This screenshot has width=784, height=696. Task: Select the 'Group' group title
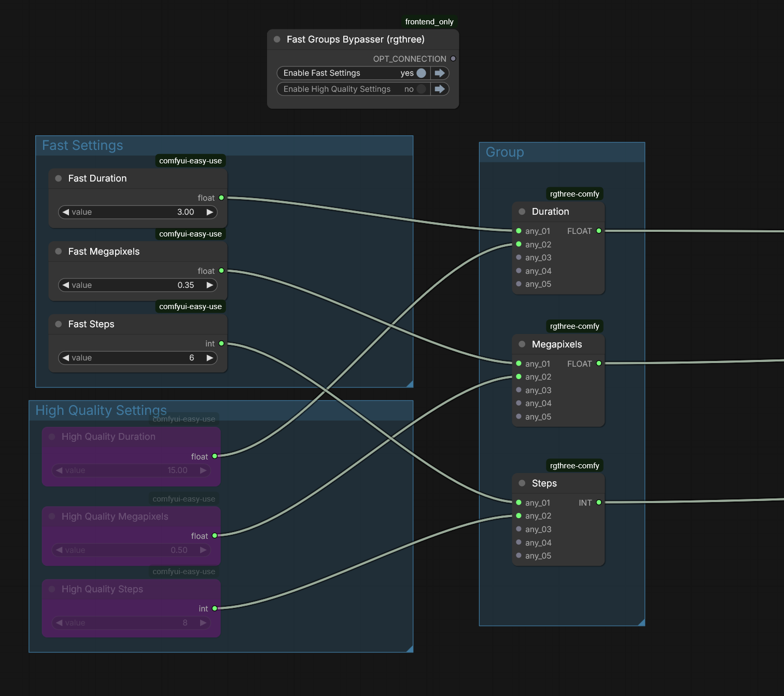(505, 152)
